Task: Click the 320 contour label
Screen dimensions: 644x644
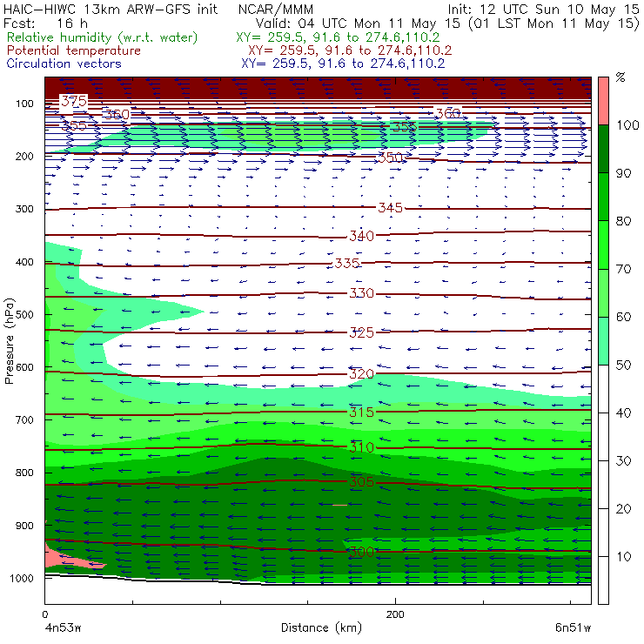Action: [361, 373]
